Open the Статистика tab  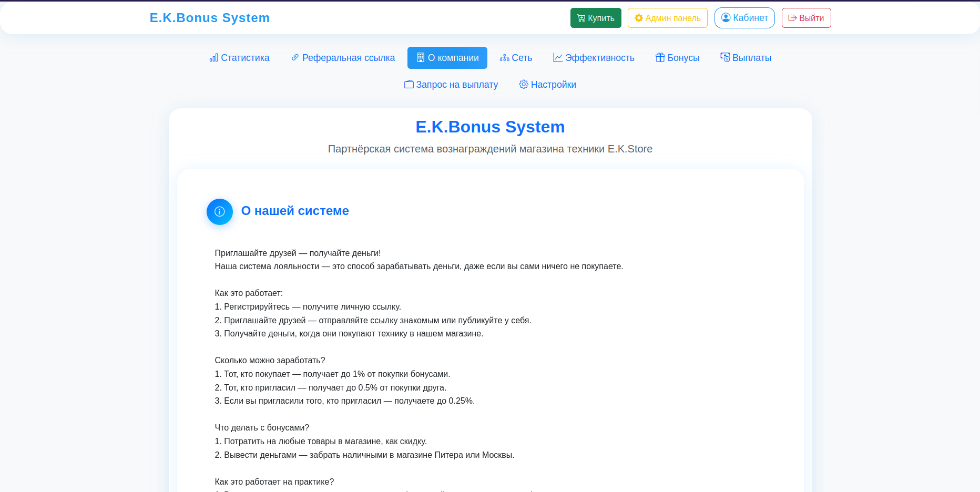pos(239,58)
